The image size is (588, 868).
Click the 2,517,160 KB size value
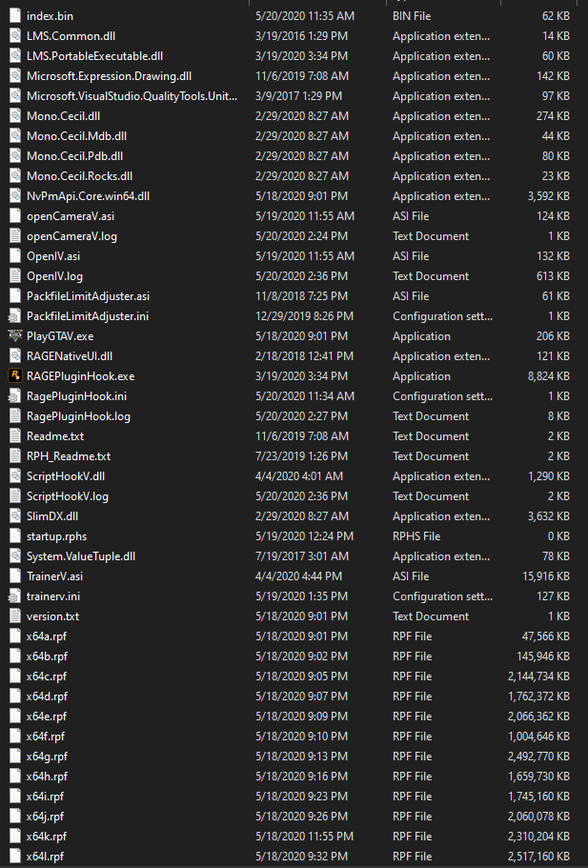coord(538,856)
